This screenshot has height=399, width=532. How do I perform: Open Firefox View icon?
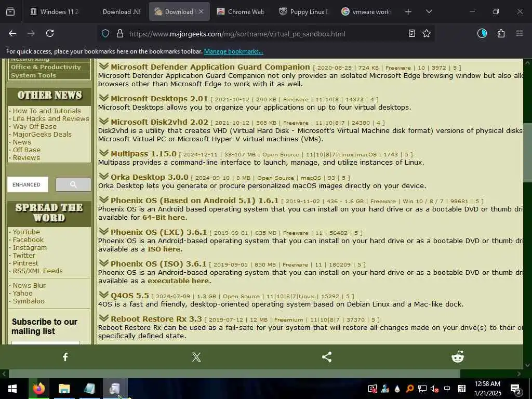click(10, 12)
